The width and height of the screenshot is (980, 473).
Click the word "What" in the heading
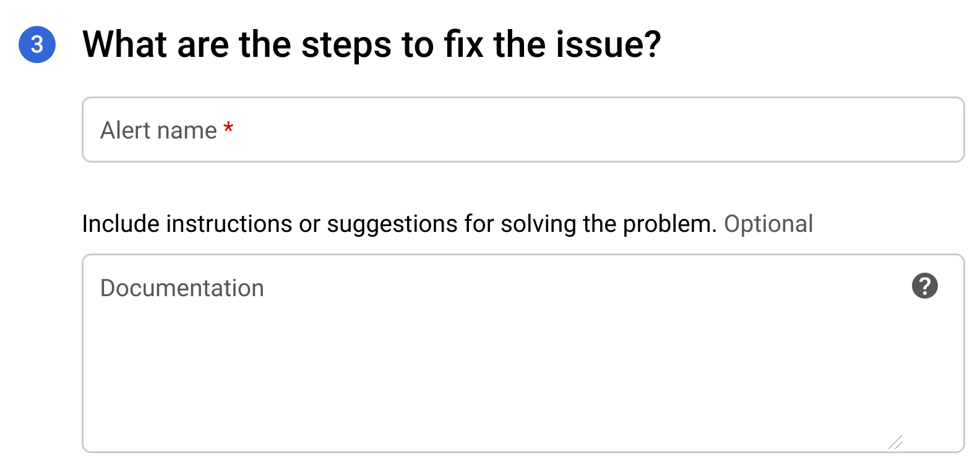(x=125, y=45)
